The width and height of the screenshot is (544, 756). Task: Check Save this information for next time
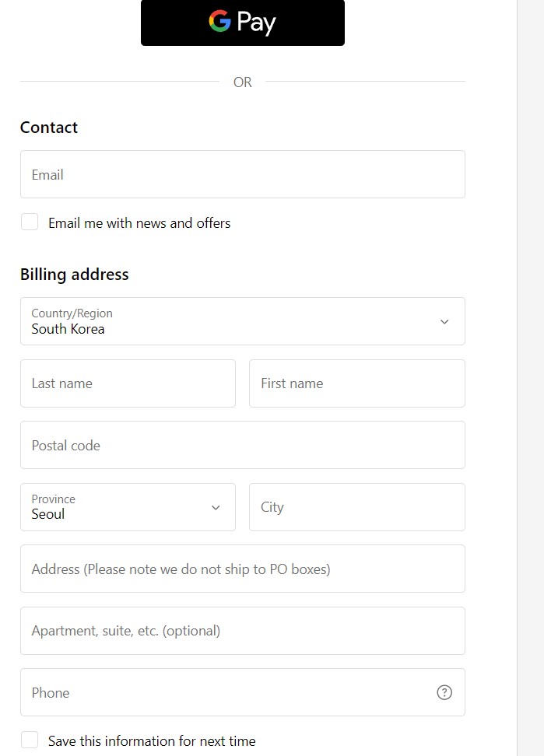30,740
